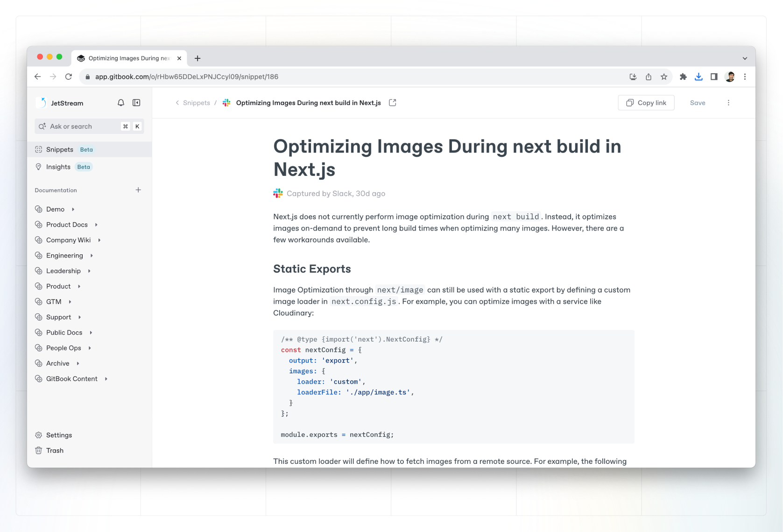The height and width of the screenshot is (532, 783).
Task: Open the Insights section in sidebar
Action: coord(58,167)
